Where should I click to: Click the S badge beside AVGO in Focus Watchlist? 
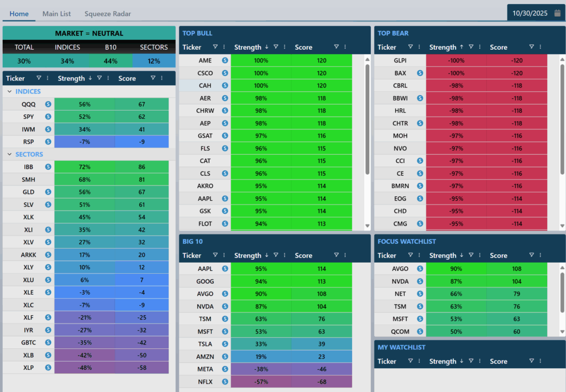(420, 269)
